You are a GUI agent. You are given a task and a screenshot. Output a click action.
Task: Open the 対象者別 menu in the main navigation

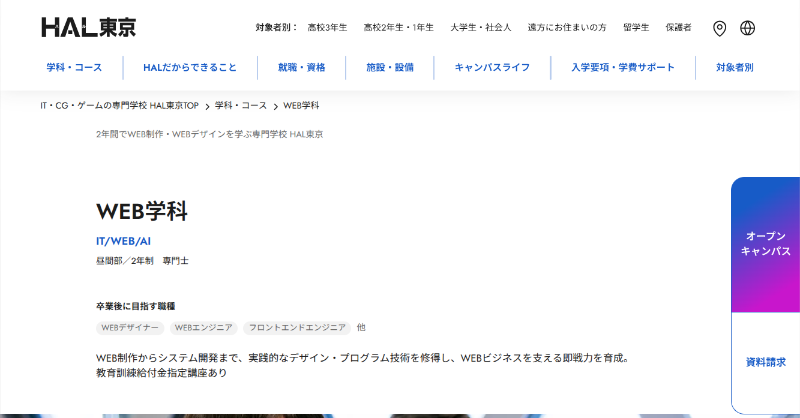735,67
